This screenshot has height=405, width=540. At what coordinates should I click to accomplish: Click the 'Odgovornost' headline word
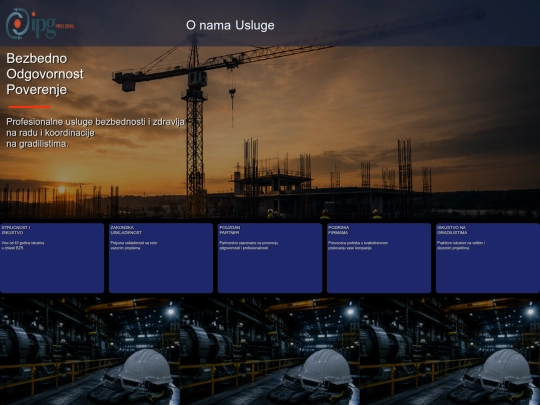click(x=45, y=74)
